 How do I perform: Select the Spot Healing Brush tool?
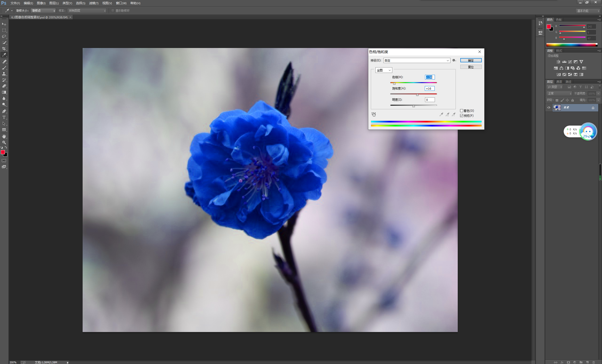[4, 62]
